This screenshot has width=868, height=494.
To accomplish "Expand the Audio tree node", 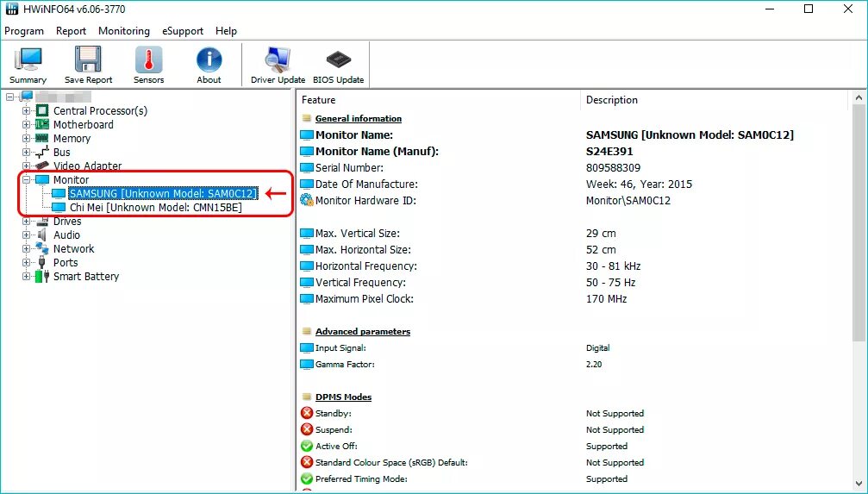I will click(x=26, y=234).
